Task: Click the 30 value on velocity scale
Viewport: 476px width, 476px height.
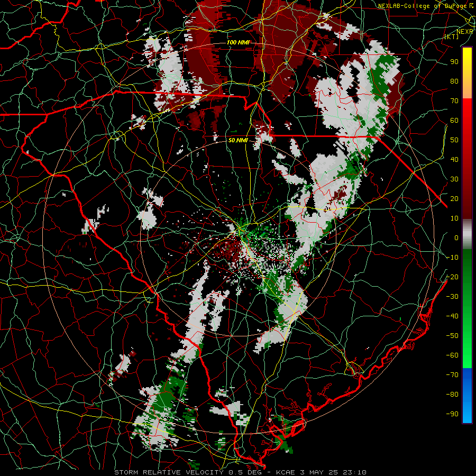Action: 454,179
